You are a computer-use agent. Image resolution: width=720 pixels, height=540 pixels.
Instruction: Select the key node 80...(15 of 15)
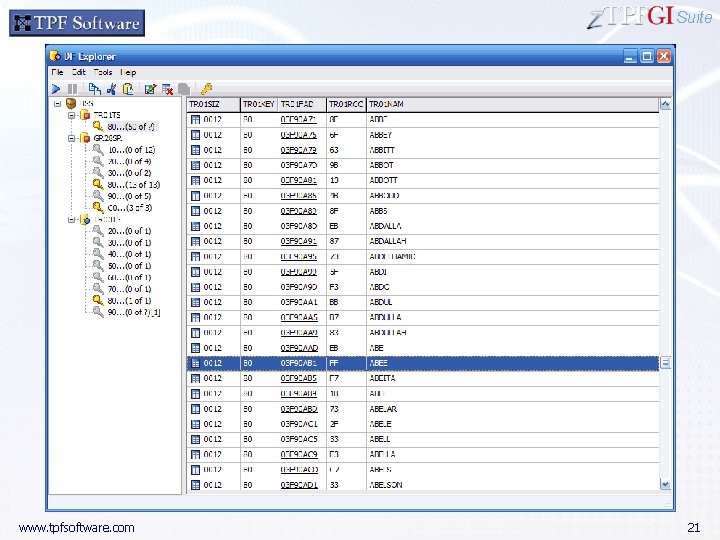(134, 185)
